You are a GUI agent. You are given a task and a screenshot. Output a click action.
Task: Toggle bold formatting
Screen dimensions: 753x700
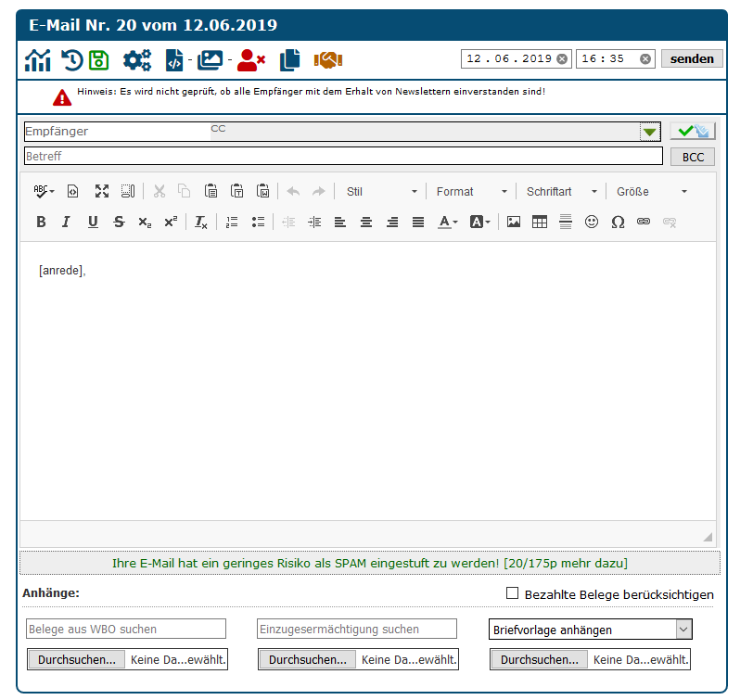pyautogui.click(x=41, y=223)
